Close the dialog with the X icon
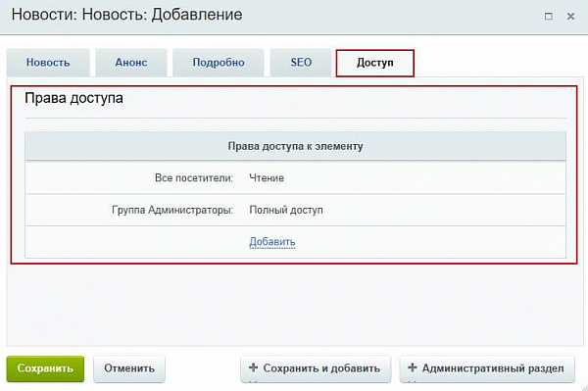This screenshot has height=391, width=588. point(570,17)
